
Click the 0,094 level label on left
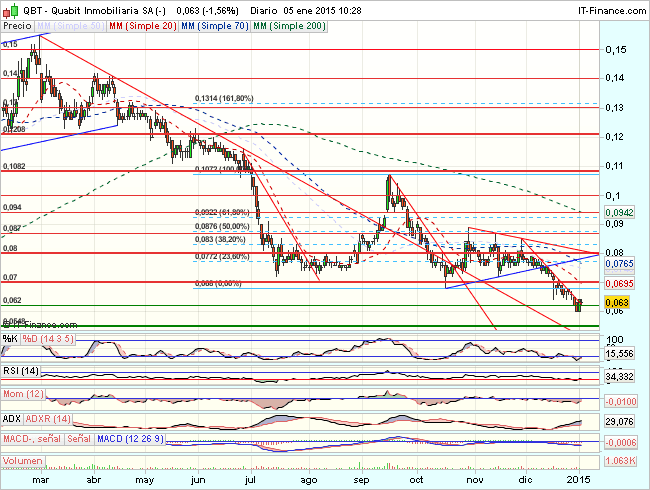click(12, 207)
